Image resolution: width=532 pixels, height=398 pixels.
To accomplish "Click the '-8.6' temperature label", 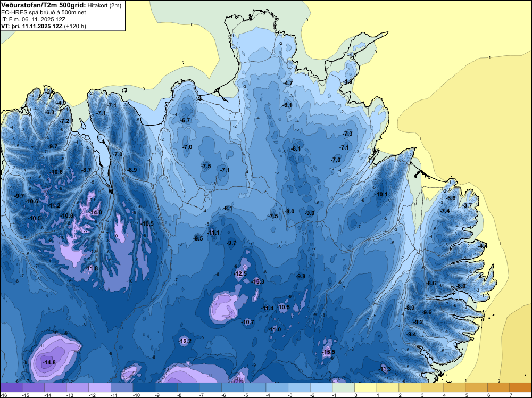I will [431, 283].
